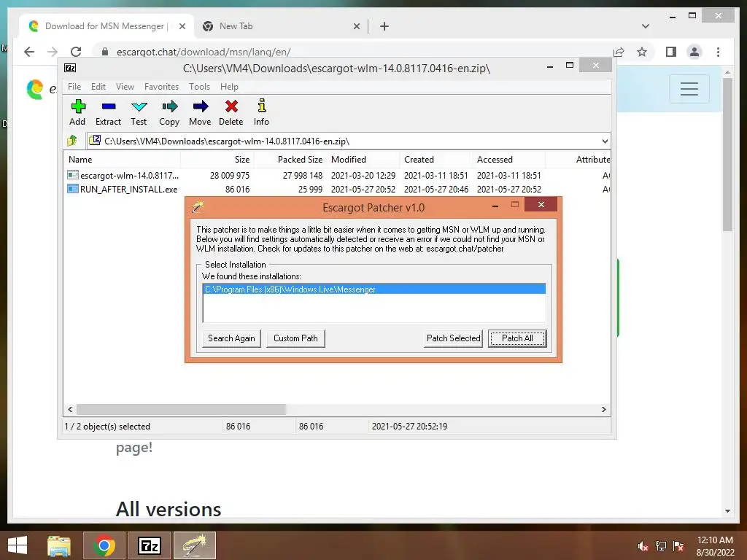Select the Windows Live Messenger installation path
The width and height of the screenshot is (747, 560).
[x=374, y=289]
